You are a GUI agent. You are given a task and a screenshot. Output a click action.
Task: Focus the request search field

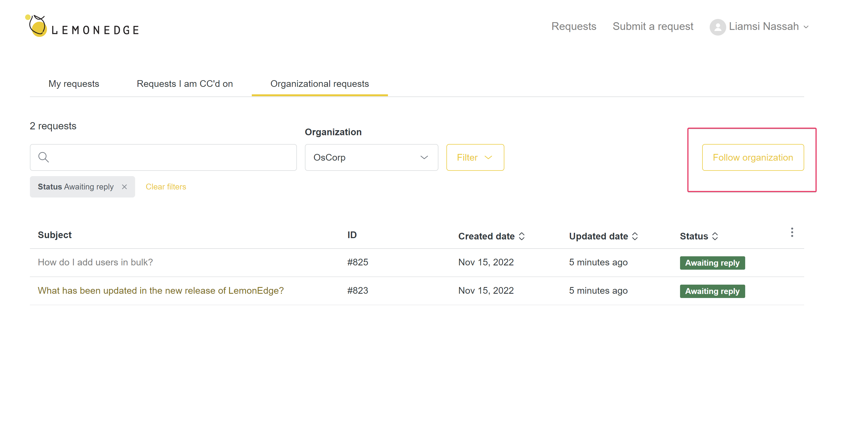[163, 157]
